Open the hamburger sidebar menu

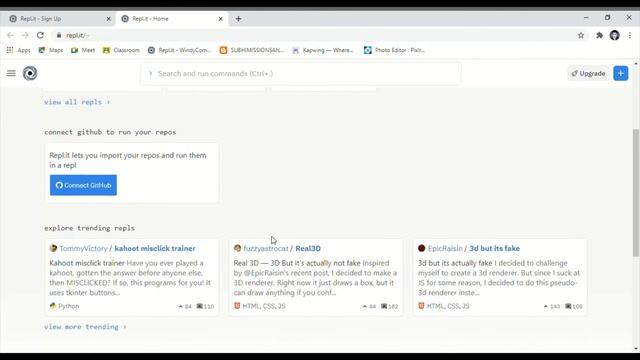(x=11, y=73)
